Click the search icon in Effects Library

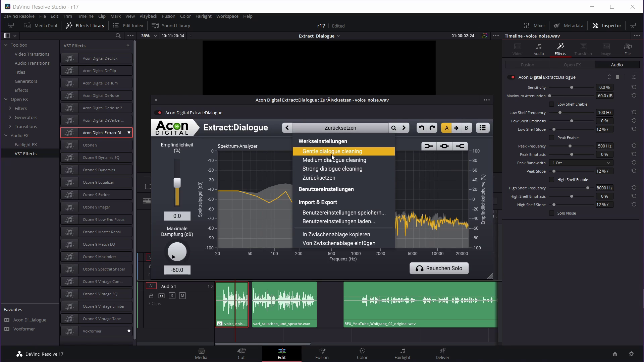(118, 36)
